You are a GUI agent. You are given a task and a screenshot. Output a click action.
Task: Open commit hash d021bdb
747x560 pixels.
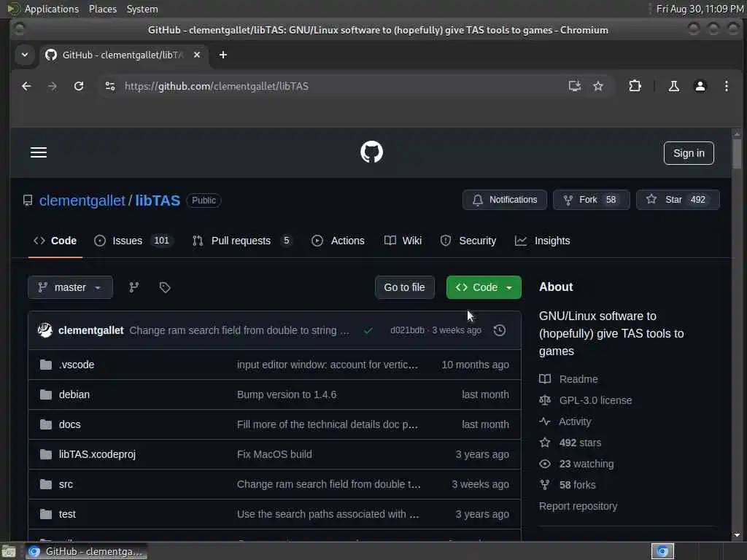click(407, 330)
